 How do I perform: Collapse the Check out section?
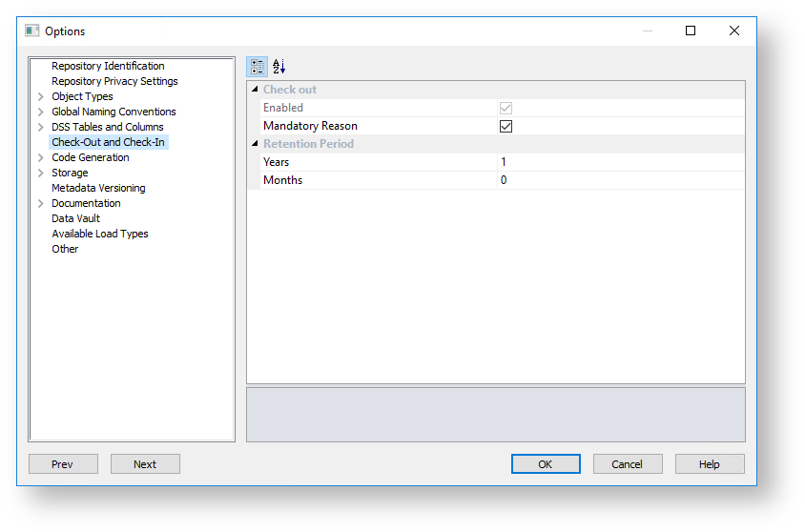pyautogui.click(x=255, y=90)
